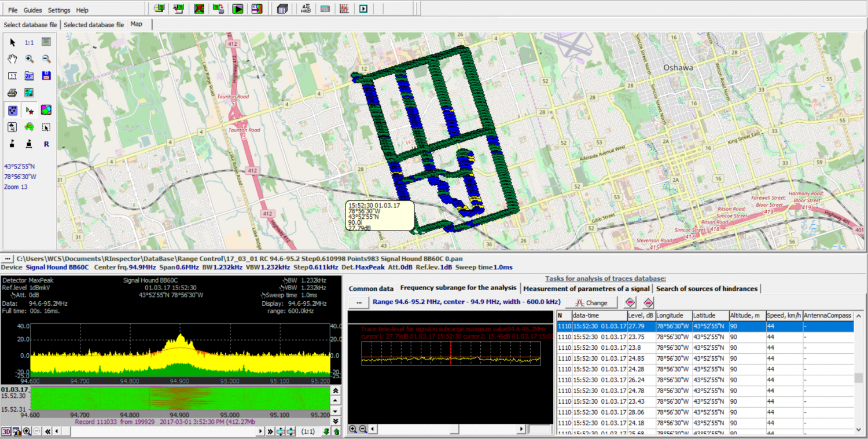Image resolution: width=868 pixels, height=439 pixels.
Task: Click the printer icon in map toolbox
Action: pyautogui.click(x=12, y=93)
